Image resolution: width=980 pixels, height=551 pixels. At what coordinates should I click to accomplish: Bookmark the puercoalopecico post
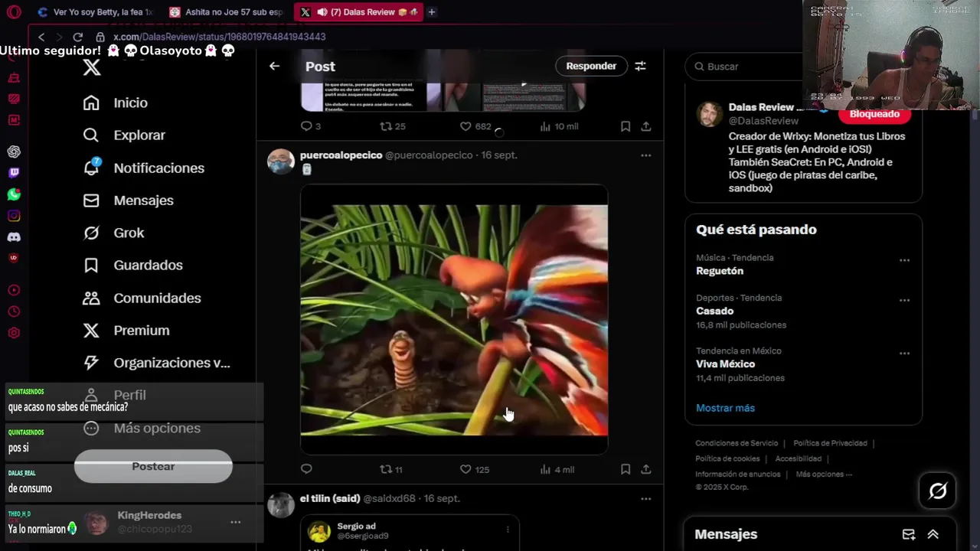point(626,468)
